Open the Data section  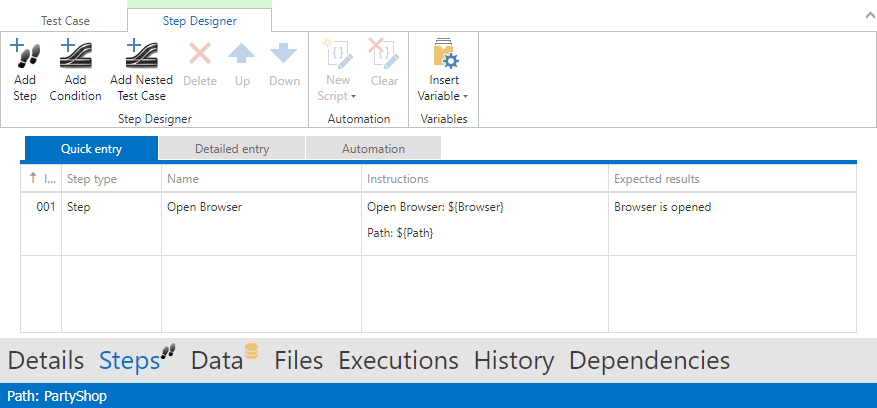pyautogui.click(x=217, y=360)
